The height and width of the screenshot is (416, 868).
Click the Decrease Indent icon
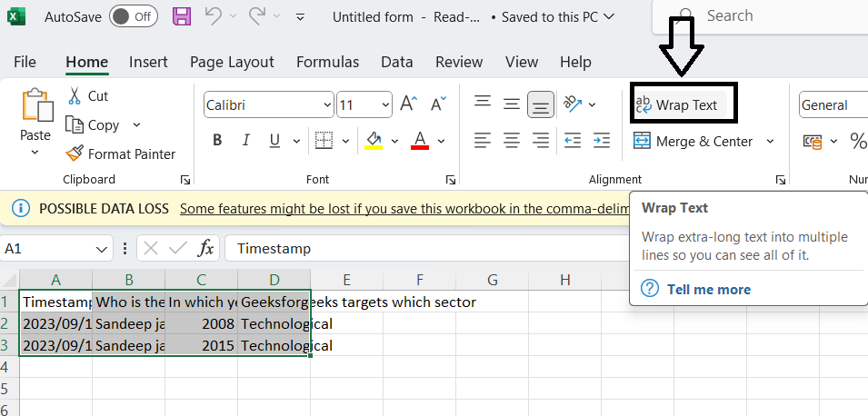(573, 141)
